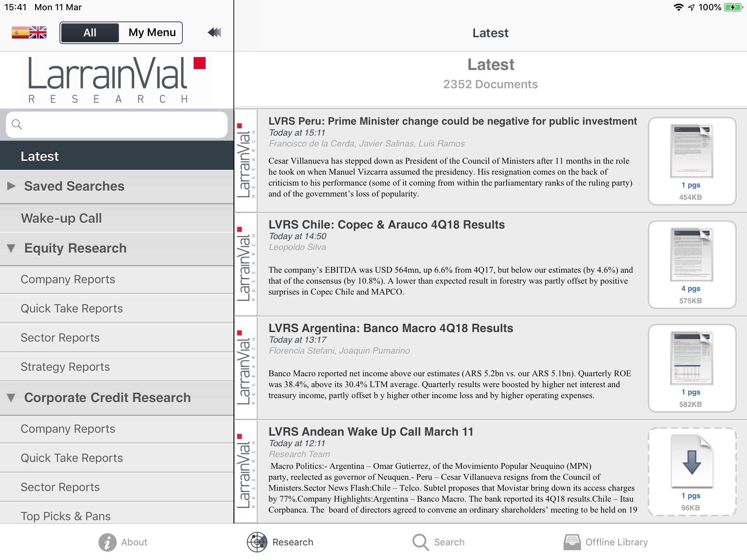
Task: Open Wake-up Call category
Action: (x=117, y=218)
